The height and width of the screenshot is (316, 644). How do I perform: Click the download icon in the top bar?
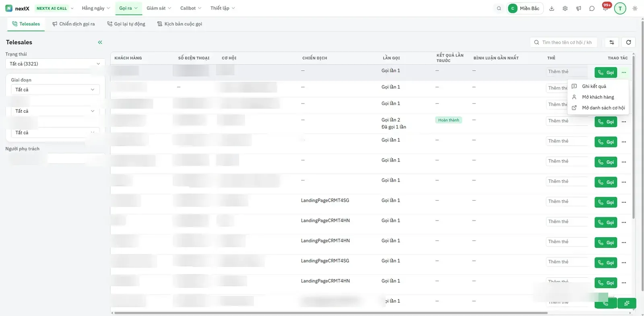point(552,8)
